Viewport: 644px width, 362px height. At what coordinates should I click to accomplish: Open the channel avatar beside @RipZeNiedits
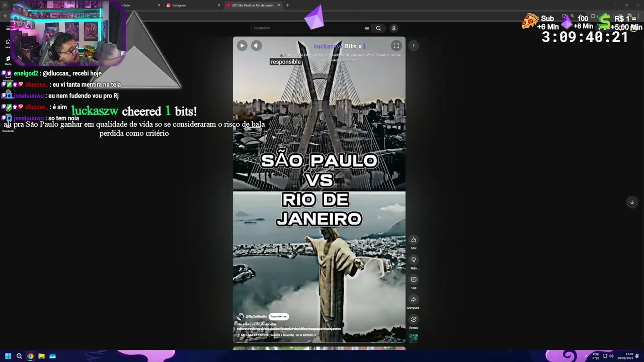coord(240,317)
